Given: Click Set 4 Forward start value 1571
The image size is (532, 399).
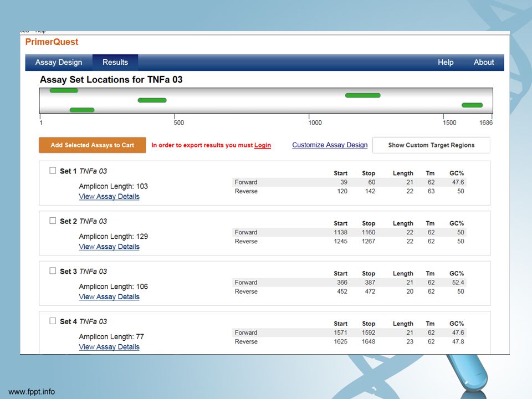Looking at the screenshot, I should coord(341,333).
